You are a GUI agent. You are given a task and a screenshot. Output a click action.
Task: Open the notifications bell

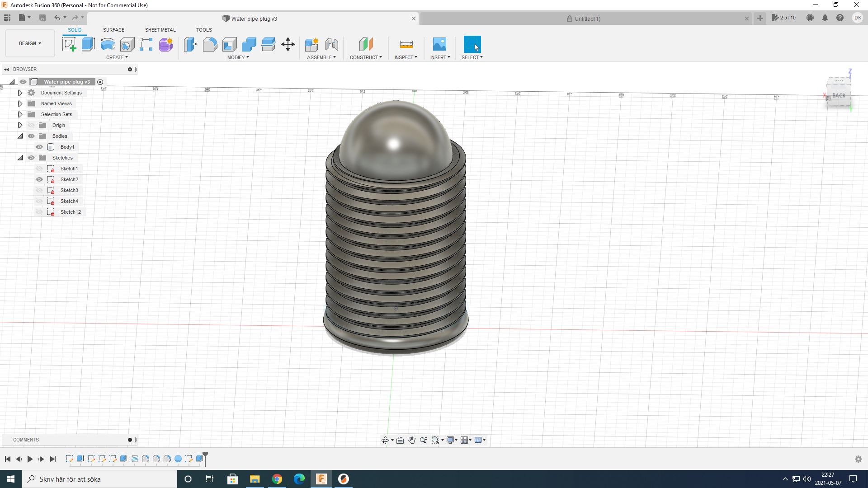coord(825,18)
